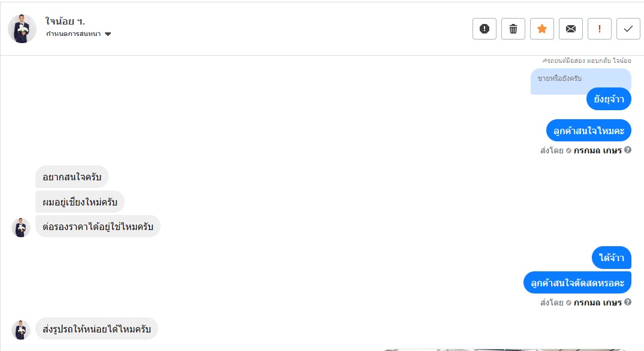
Task: Click the dropdown arrow beside กำหนดการสนทนา
Action: pos(108,34)
